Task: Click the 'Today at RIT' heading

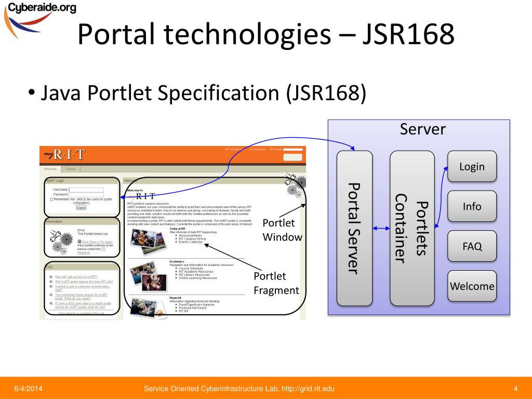Action: 178,229
